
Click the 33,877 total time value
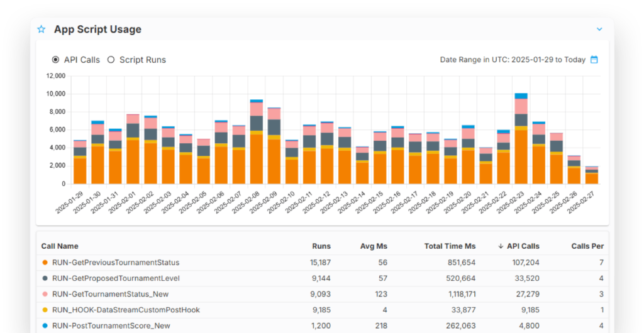tap(463, 310)
